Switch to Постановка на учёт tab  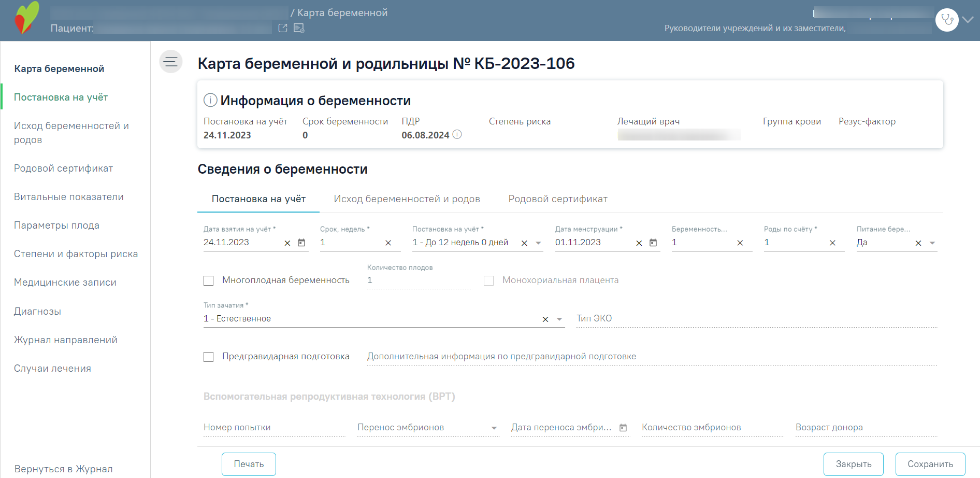[258, 199]
